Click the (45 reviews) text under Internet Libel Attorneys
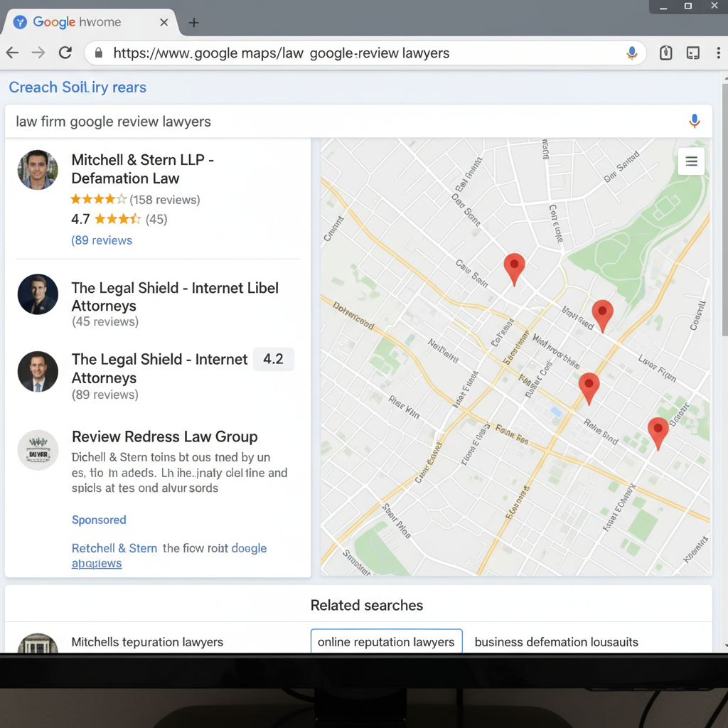Image resolution: width=728 pixels, height=728 pixels. (105, 321)
